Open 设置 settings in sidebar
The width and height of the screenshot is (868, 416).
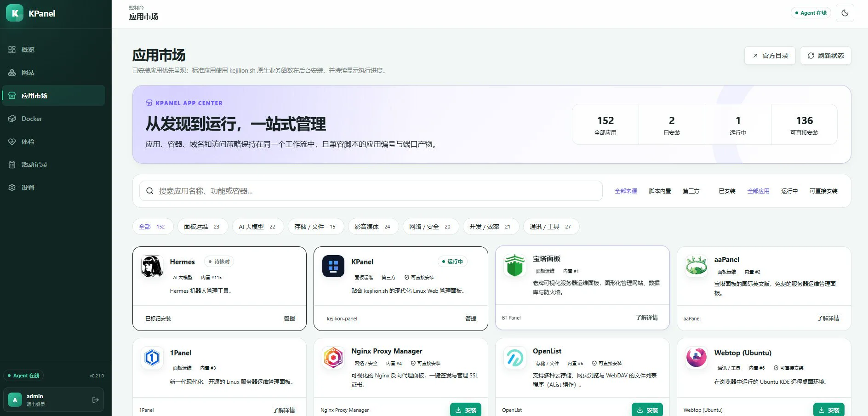point(53,188)
